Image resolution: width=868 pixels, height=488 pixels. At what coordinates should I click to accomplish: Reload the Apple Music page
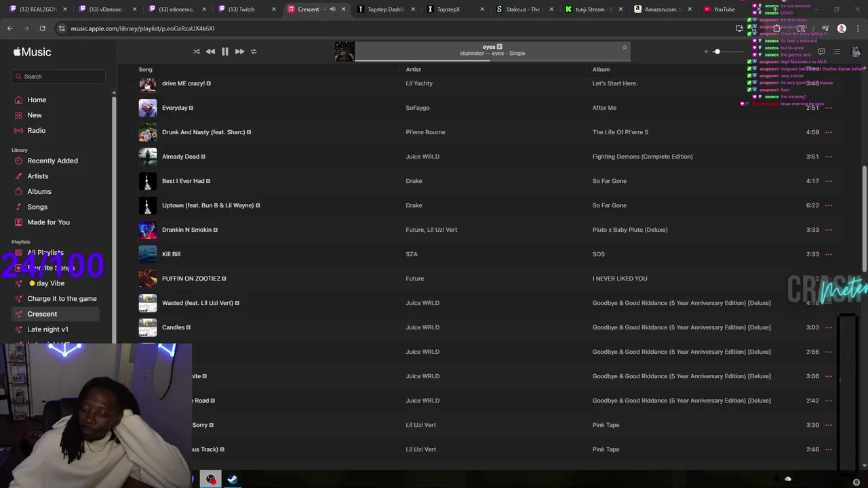click(x=42, y=28)
